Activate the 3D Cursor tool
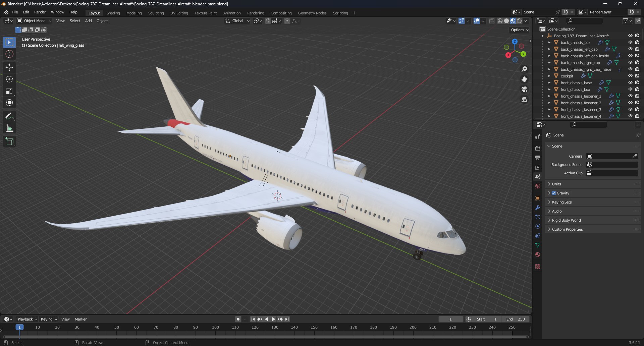Image resolution: width=644 pixels, height=346 pixels. tap(9, 54)
